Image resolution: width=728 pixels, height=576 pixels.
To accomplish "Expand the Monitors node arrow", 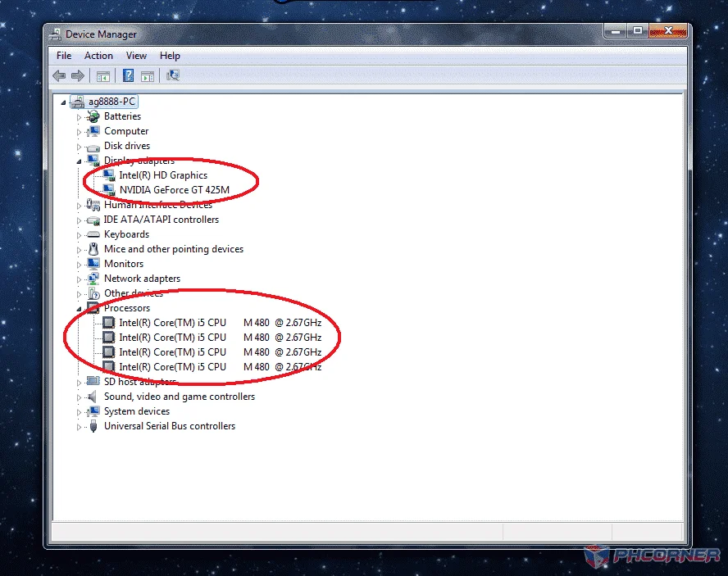I will (x=79, y=265).
